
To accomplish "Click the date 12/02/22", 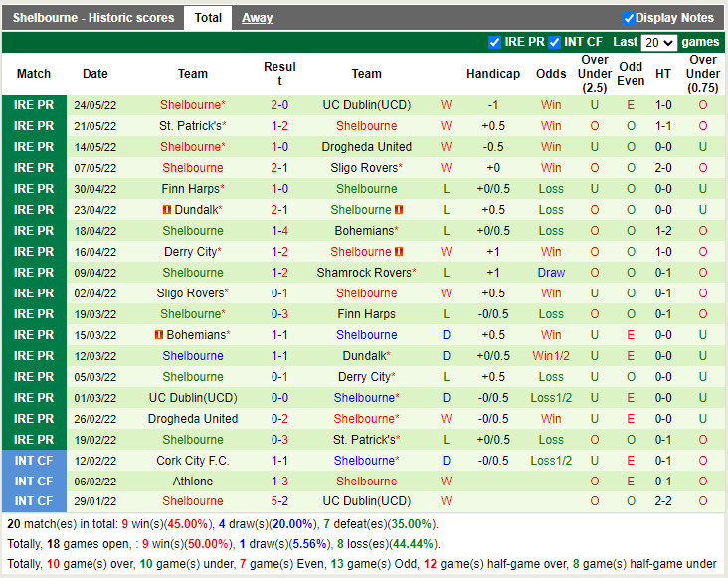I will (x=95, y=461).
